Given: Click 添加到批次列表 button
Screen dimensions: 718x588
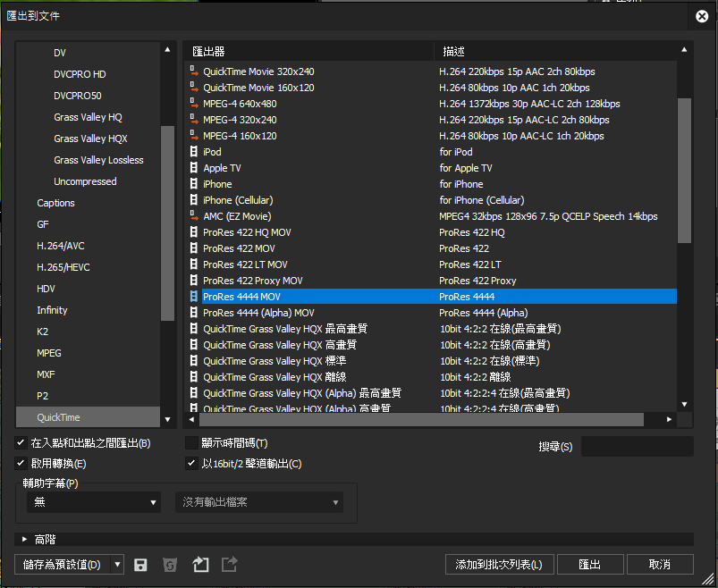Looking at the screenshot, I should pyautogui.click(x=499, y=565).
